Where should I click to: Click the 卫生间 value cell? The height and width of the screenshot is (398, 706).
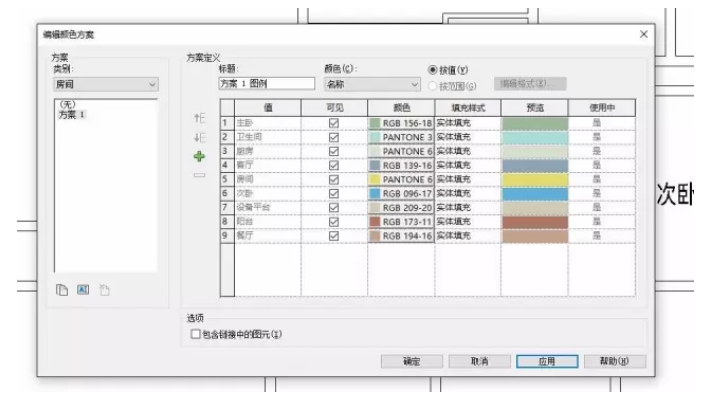[268, 137]
